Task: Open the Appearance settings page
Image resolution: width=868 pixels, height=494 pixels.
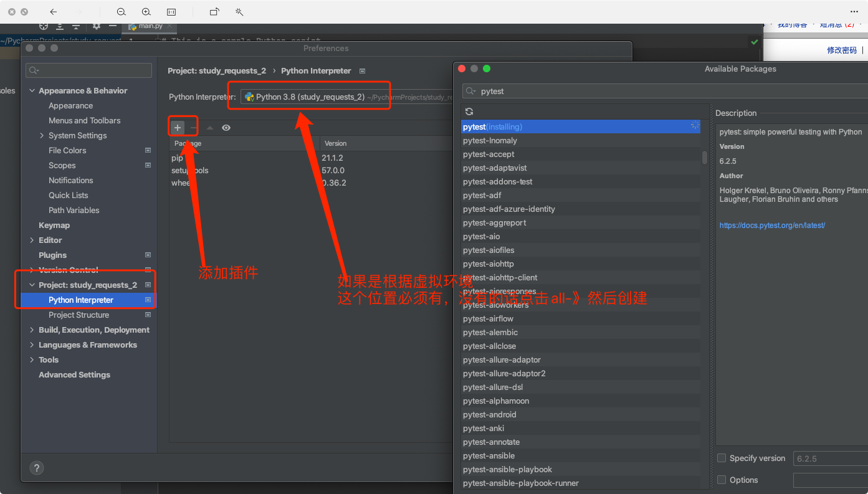Action: tap(70, 105)
